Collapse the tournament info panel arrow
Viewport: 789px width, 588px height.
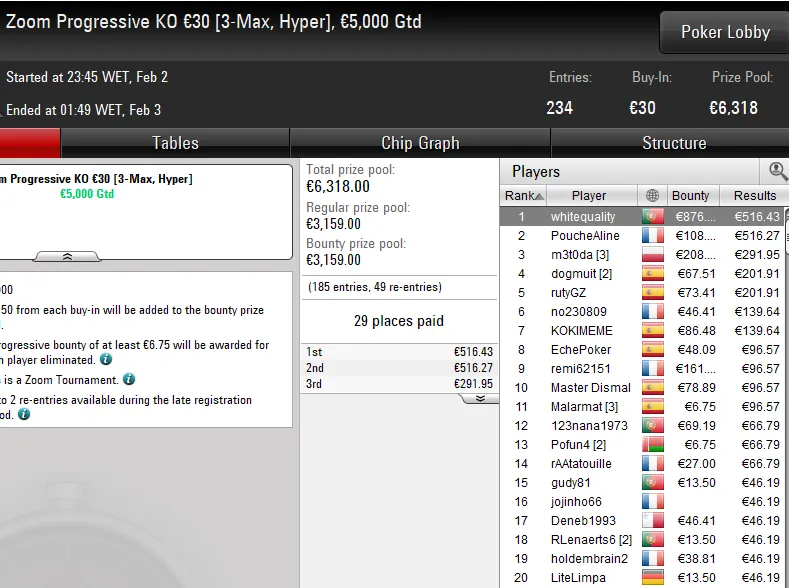point(67,257)
